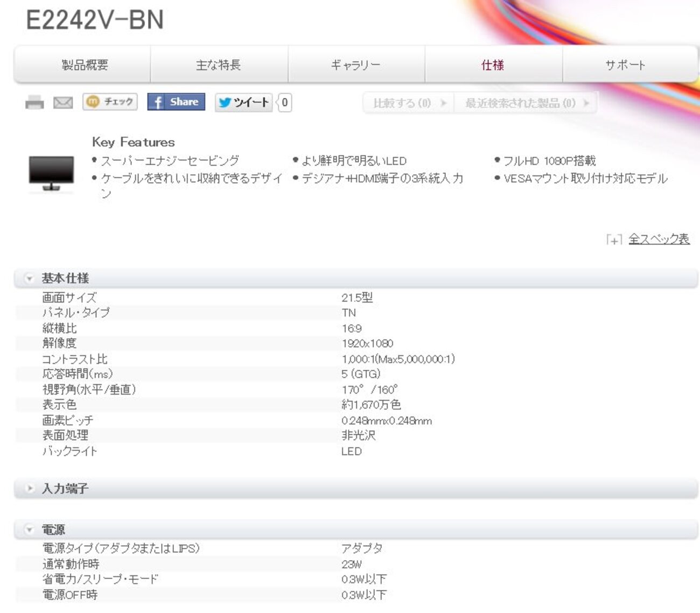This screenshot has height=613, width=700.
Task: Click the 通常動作時 row label
Action: click(x=71, y=564)
